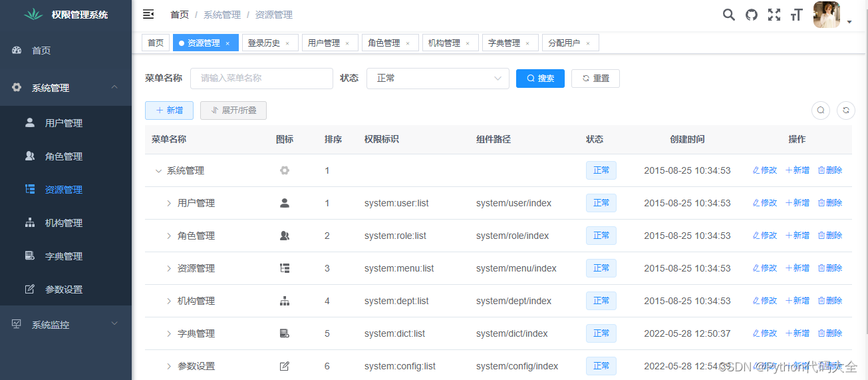Click the 2022-05-28 12:50:37 timestamp
Viewport: 868px width, 380px height.
[687, 333]
